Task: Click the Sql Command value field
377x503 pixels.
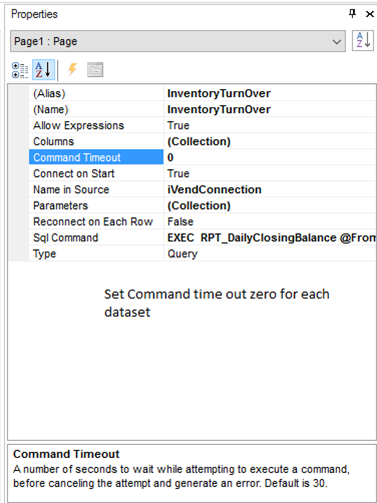Action: click(270, 238)
